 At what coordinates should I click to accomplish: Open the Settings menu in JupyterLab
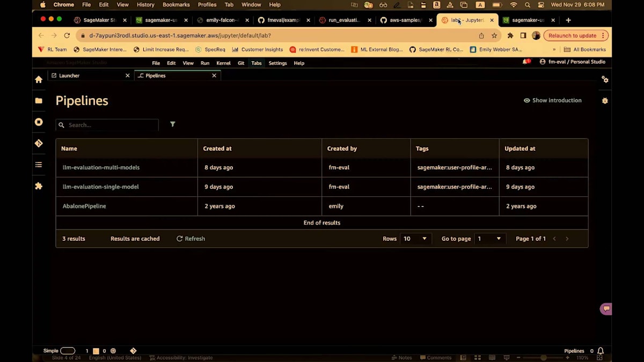click(277, 63)
